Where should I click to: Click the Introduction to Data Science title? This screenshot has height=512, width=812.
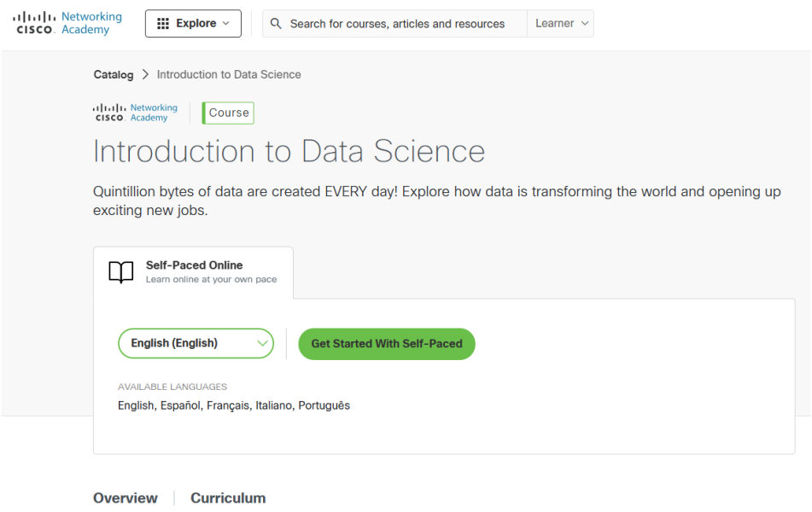pyautogui.click(x=289, y=152)
